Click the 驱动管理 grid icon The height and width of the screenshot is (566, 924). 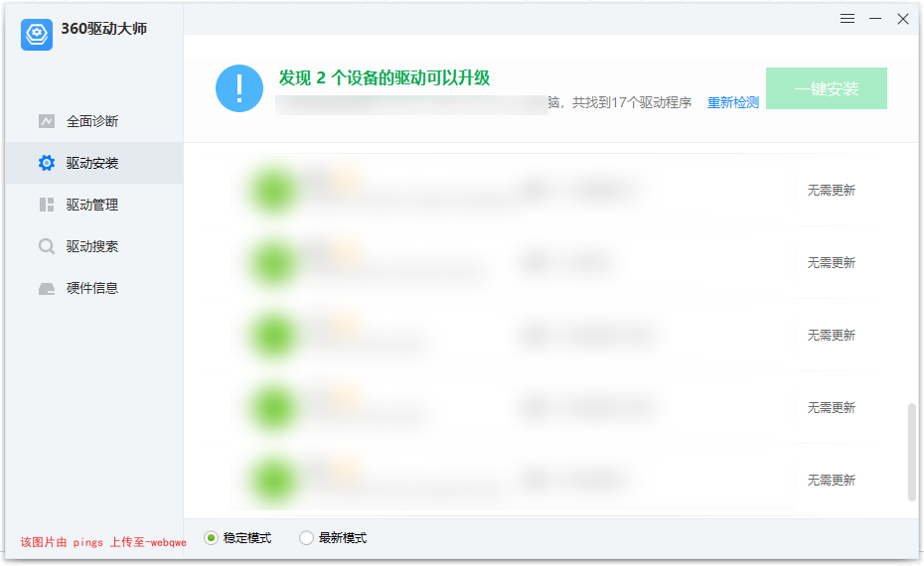coord(47,205)
